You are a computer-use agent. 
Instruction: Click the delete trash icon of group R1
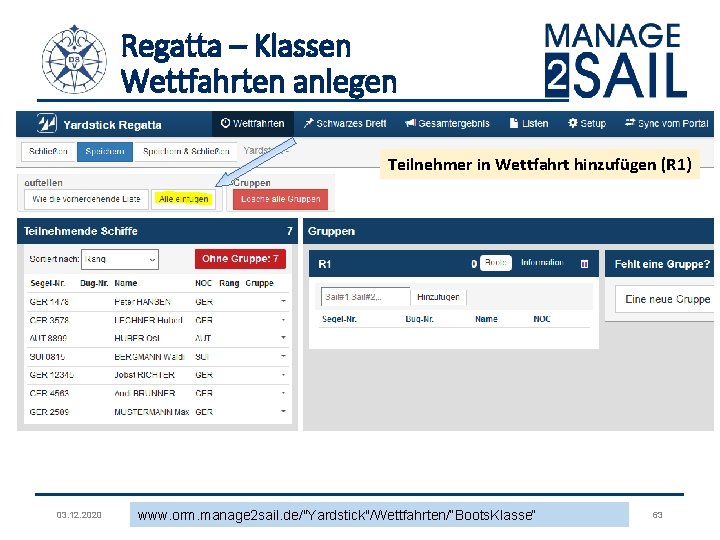point(585,264)
